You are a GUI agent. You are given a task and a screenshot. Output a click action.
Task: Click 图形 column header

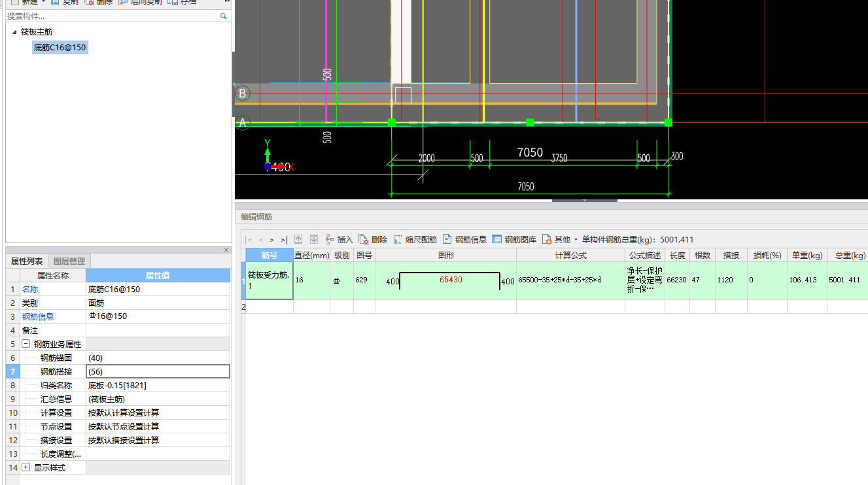pos(445,255)
